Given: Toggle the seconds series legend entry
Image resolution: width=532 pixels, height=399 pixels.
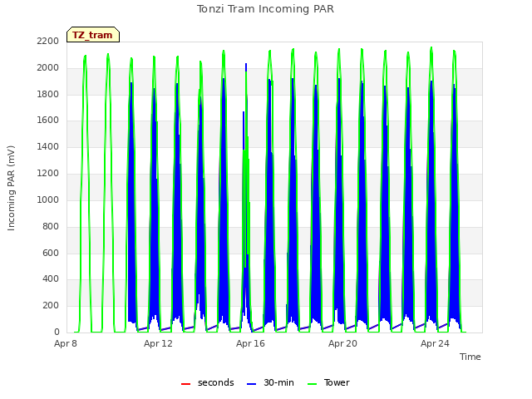Looking at the screenshot, I should 208,382.
